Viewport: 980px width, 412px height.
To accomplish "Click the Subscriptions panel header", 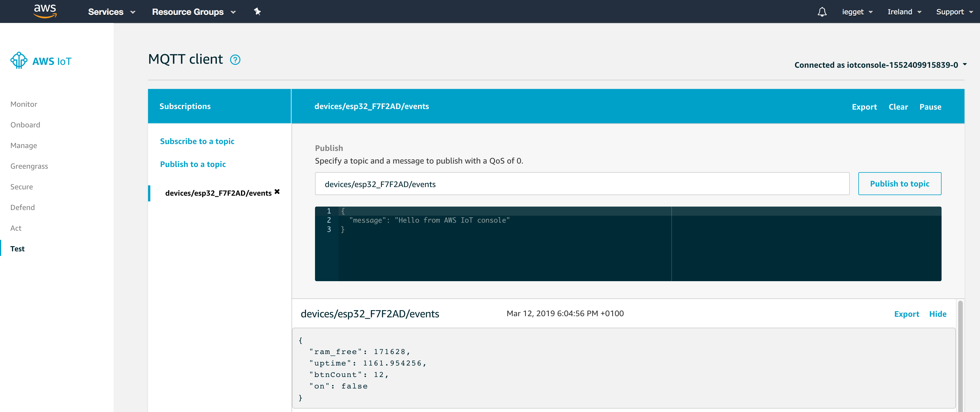I will (x=219, y=106).
